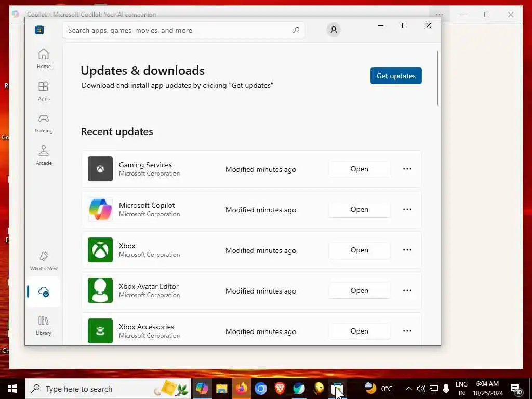532x399 pixels.
Task: Click the Recent updates heading
Action: [x=117, y=131]
